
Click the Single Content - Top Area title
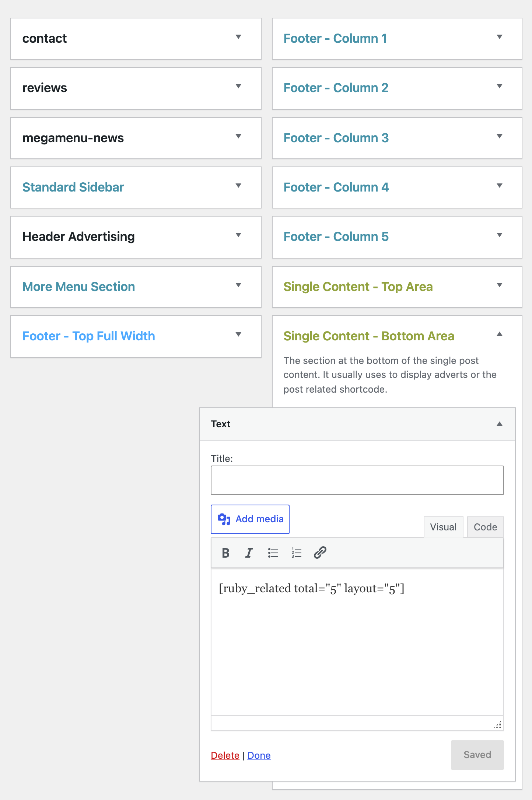pos(358,287)
